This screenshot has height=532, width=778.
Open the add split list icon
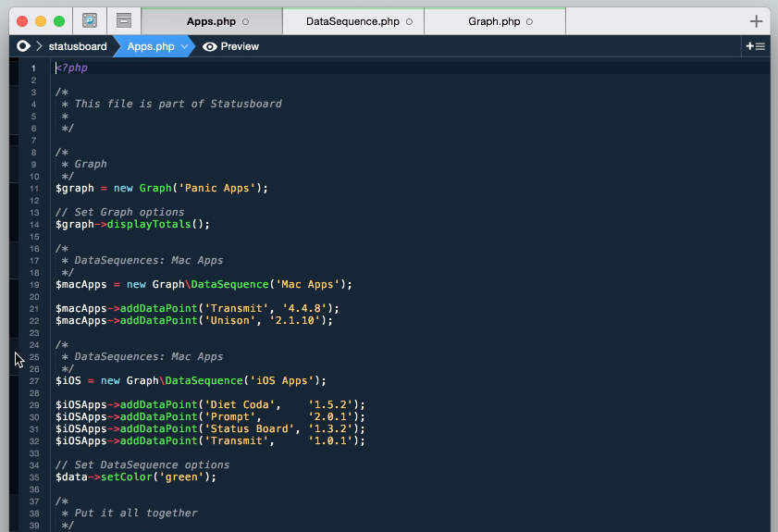pyautogui.click(x=756, y=46)
